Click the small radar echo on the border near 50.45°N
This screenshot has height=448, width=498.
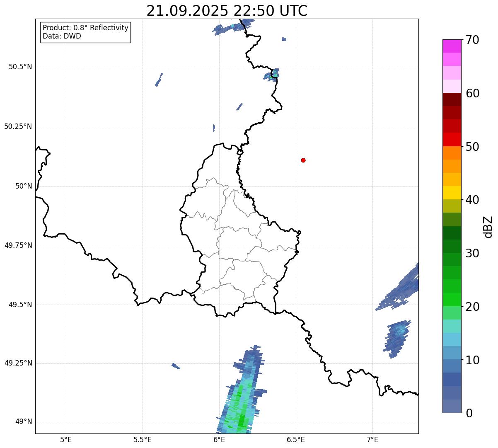272,75
